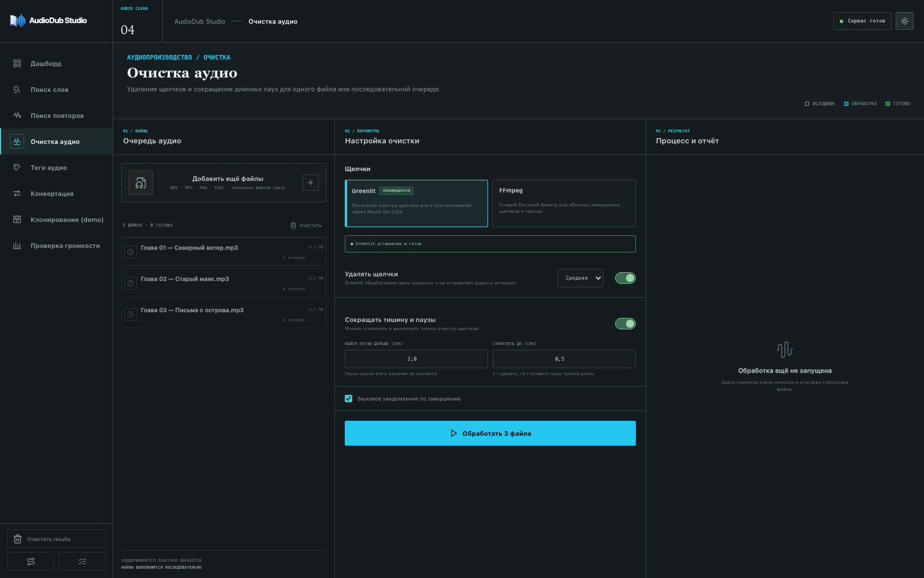The height and width of the screenshot is (578, 924).
Task: Open Проверка громкости in the sidebar menu
Action: coord(56,246)
